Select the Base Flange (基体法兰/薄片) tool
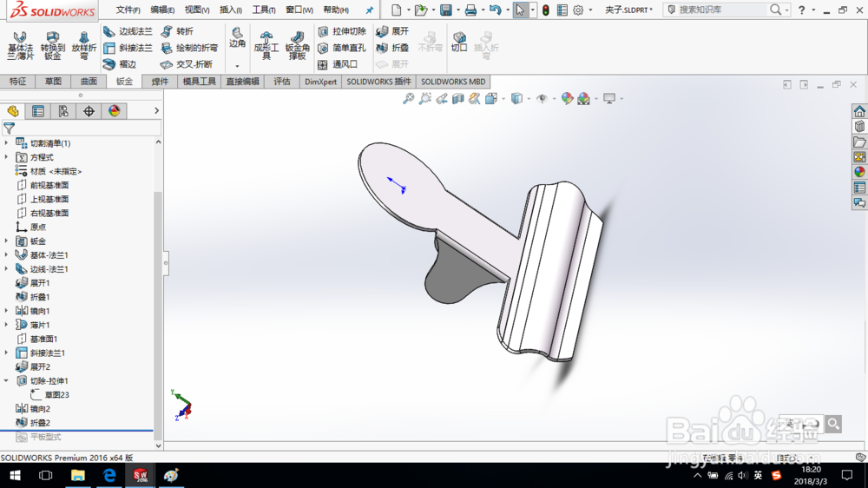The width and height of the screenshot is (868, 488). coord(21,45)
